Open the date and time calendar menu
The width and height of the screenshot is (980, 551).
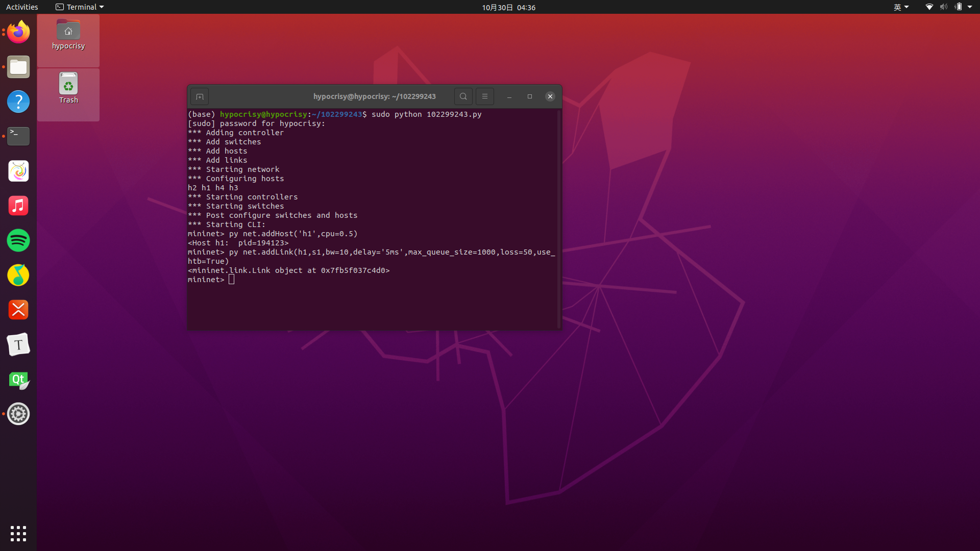tap(508, 7)
